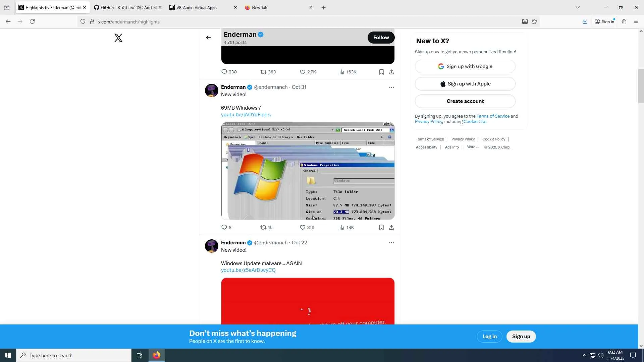
Task: Open more options on Oct 22 post
Action: click(x=391, y=243)
